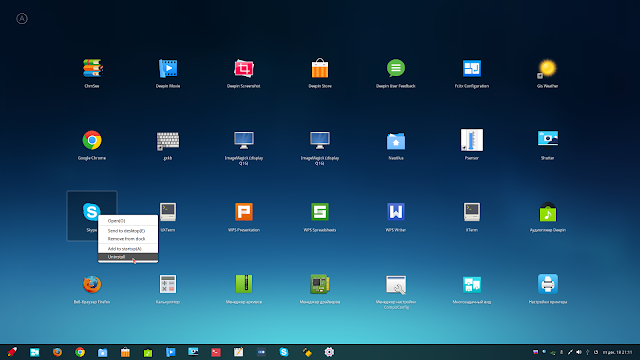Open the Deepin audio player app
This screenshot has width=640, height=360.
tap(547, 212)
